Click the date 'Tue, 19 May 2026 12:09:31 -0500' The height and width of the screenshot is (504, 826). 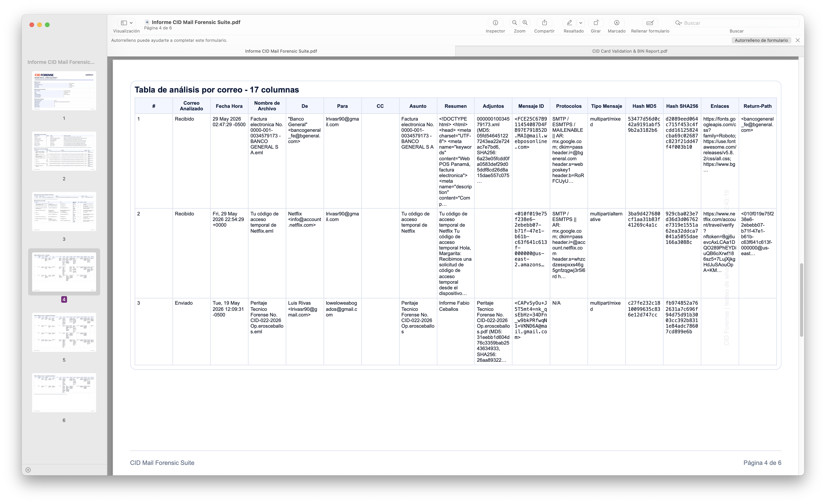pos(228,309)
